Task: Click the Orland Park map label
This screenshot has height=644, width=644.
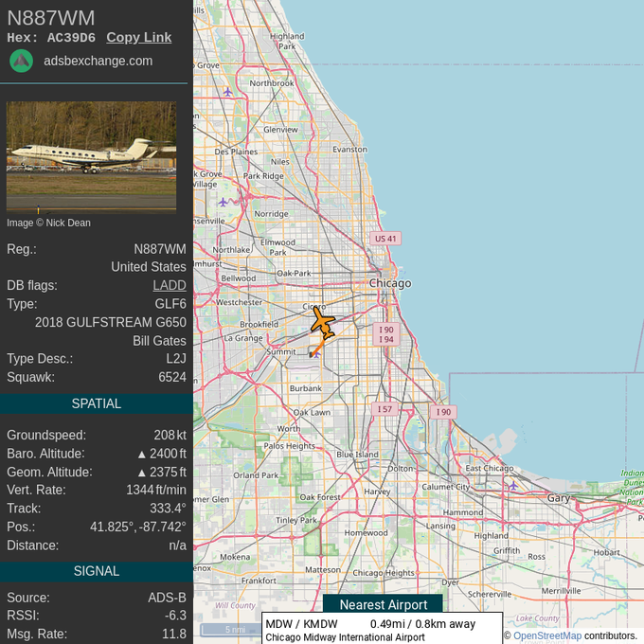Action: pos(256,475)
